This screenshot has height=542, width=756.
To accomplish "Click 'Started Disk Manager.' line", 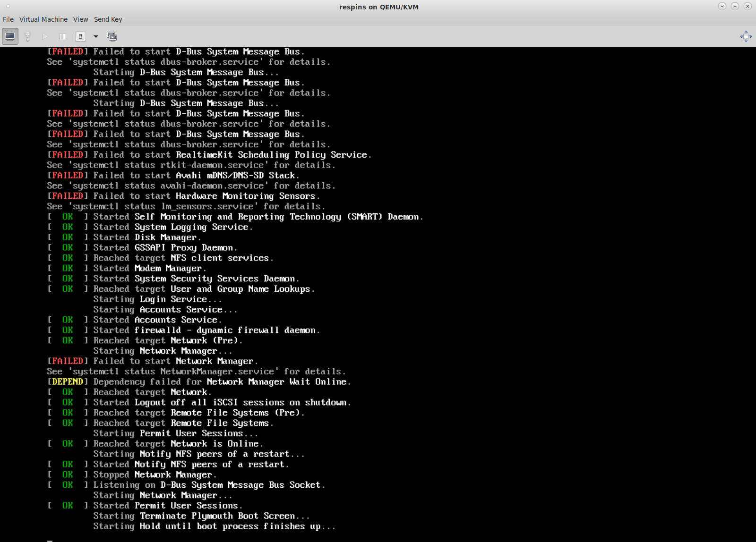I will (147, 237).
